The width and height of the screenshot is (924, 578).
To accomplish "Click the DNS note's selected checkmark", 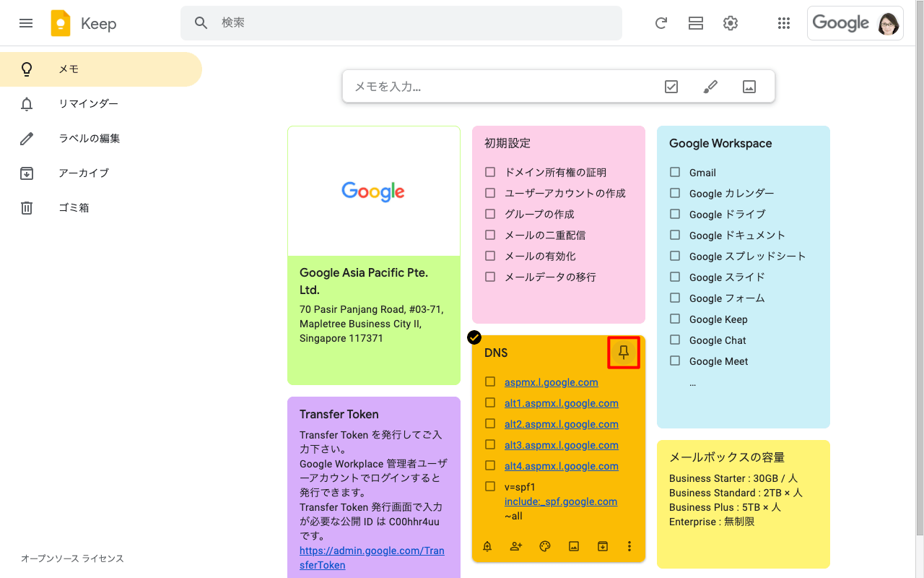I will [x=474, y=337].
